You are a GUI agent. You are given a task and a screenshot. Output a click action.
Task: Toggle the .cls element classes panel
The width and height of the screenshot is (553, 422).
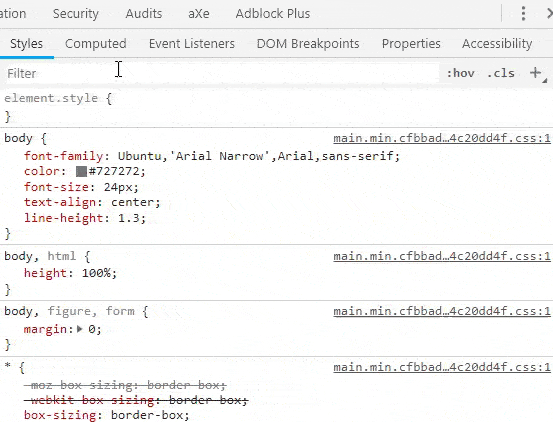point(501,73)
